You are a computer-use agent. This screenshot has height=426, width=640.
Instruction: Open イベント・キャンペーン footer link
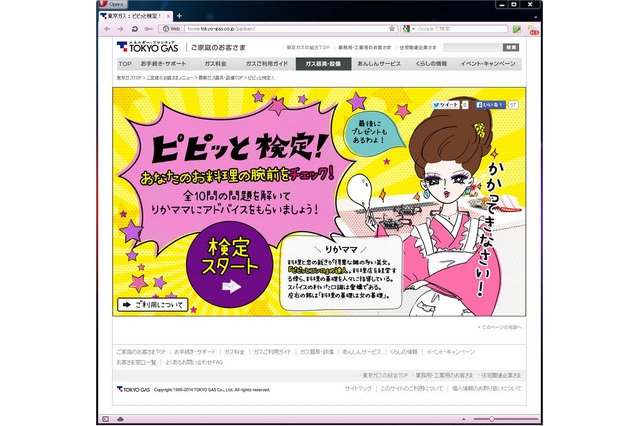pyautogui.click(x=451, y=351)
